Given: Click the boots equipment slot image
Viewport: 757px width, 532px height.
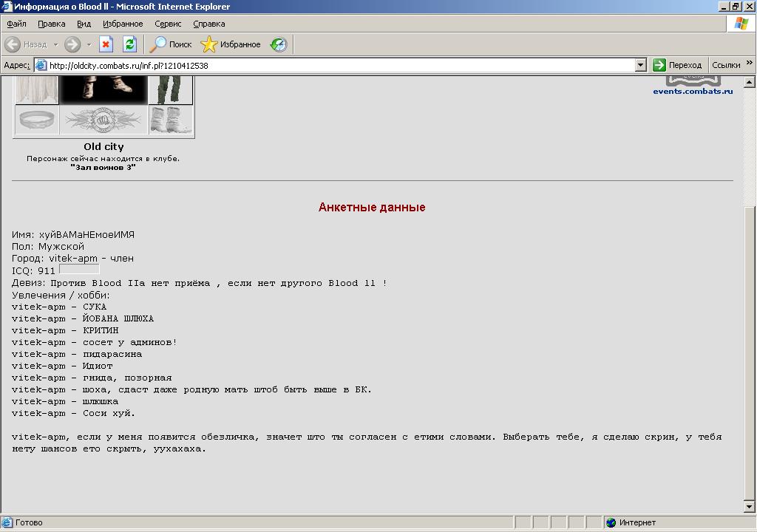Looking at the screenshot, I should point(171,120).
